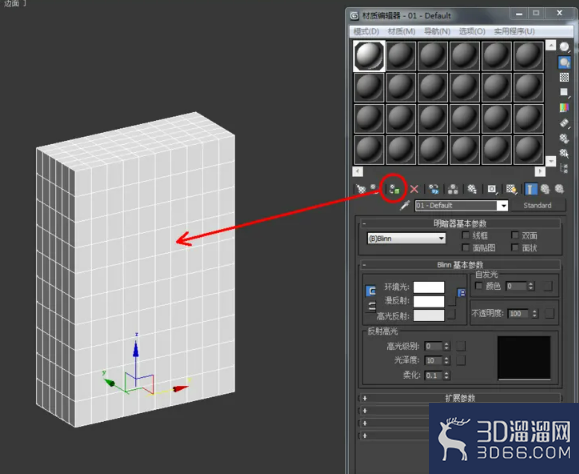This screenshot has height=474, width=579.
Task: Click the 高光反射 map button
Action: click(451, 315)
